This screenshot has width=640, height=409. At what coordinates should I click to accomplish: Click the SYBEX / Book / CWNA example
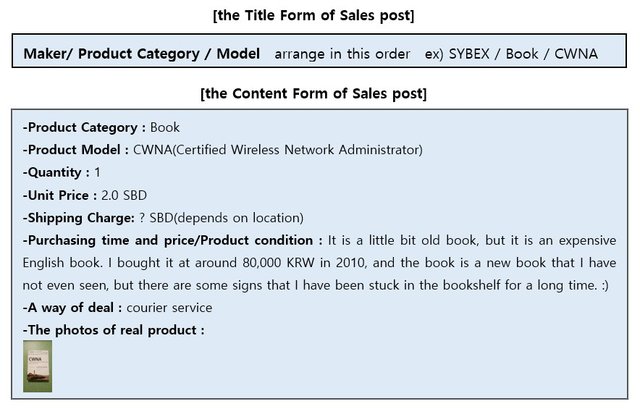[x=521, y=53]
